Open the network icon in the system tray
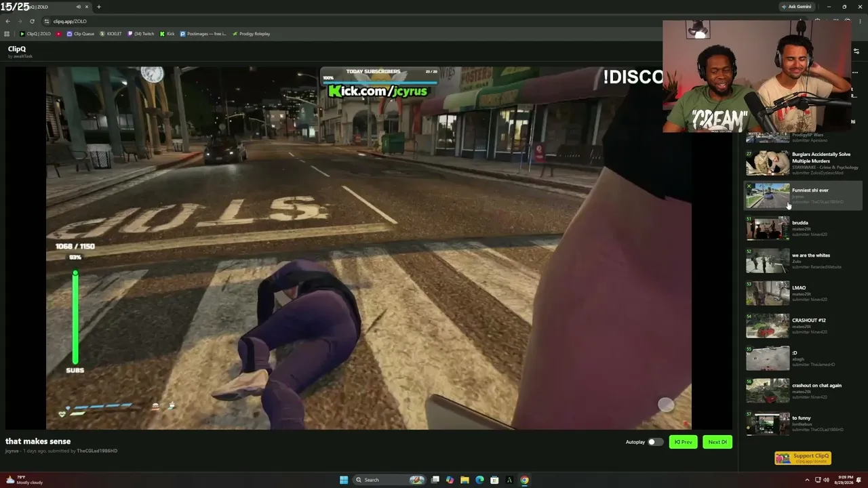The image size is (868, 488). pyautogui.click(x=816, y=480)
